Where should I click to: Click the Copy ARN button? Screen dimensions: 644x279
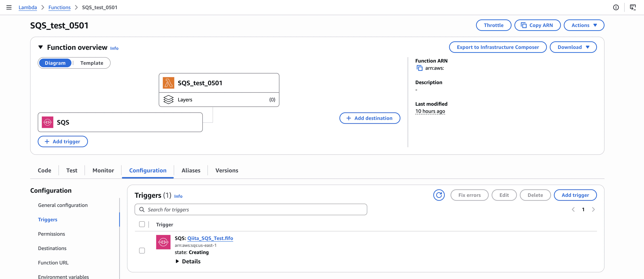coord(537,25)
